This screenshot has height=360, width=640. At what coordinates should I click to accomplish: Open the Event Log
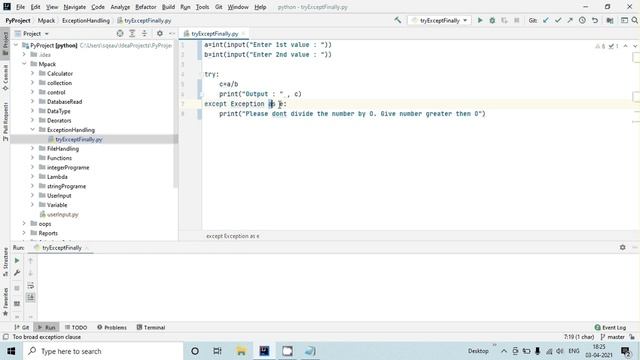click(x=610, y=327)
